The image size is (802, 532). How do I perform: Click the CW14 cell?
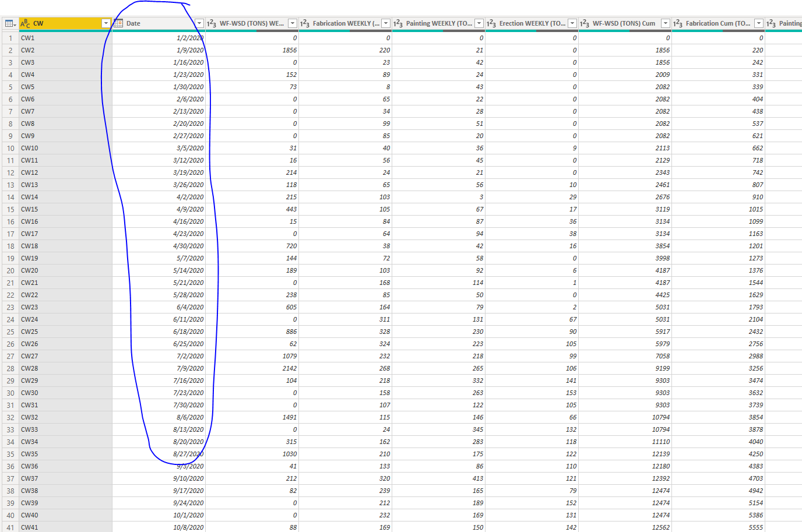tap(65, 197)
